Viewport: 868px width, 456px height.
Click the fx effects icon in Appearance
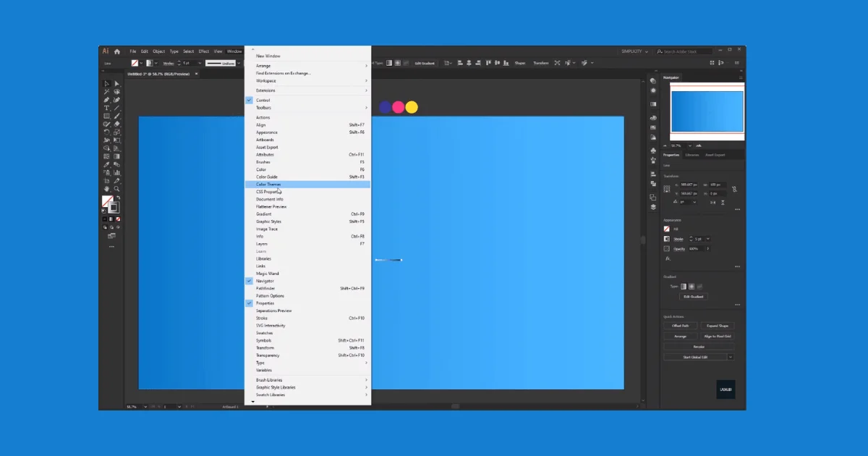668,258
